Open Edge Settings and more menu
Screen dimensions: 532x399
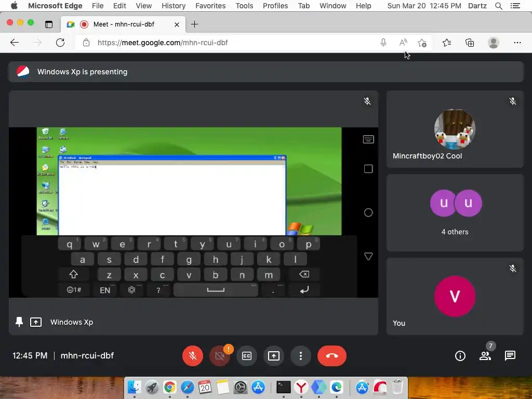point(517,43)
